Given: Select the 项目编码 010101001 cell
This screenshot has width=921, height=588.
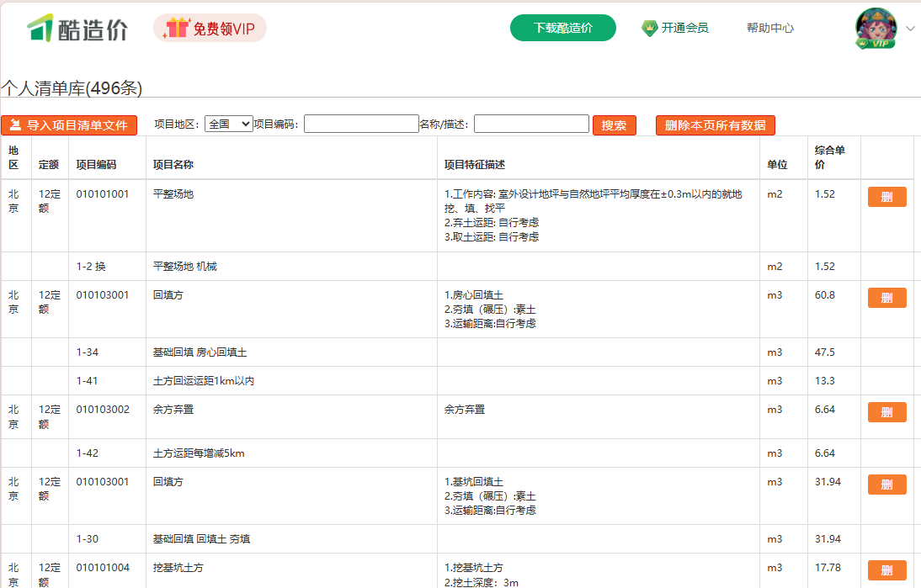Looking at the screenshot, I should (x=103, y=194).
